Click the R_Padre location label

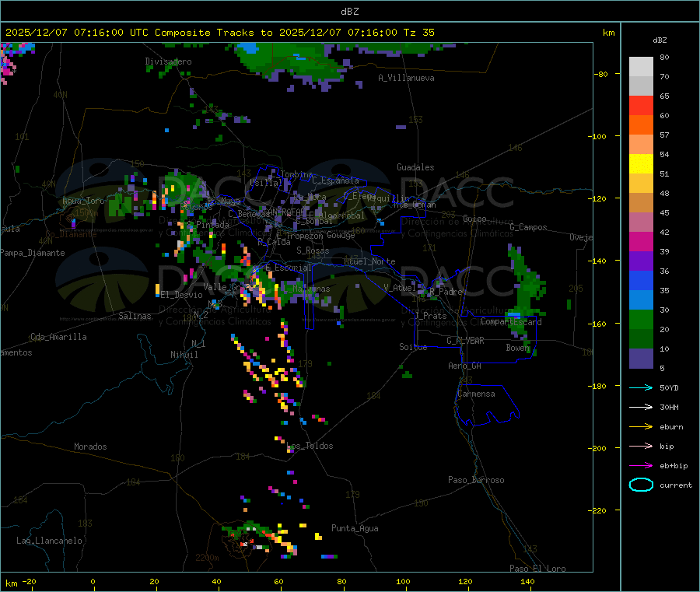[446, 292]
